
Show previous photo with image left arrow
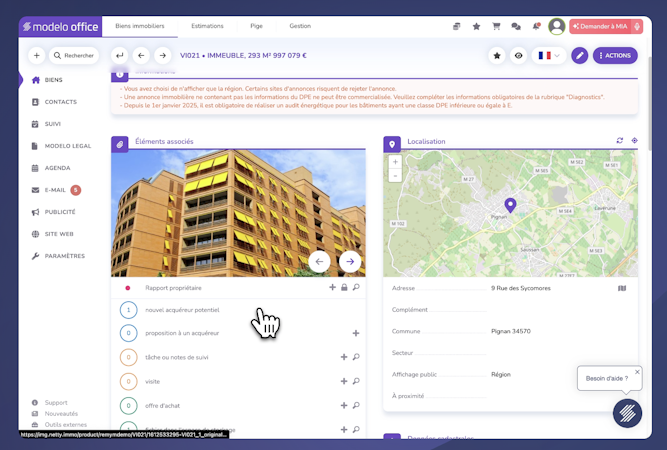pos(319,262)
